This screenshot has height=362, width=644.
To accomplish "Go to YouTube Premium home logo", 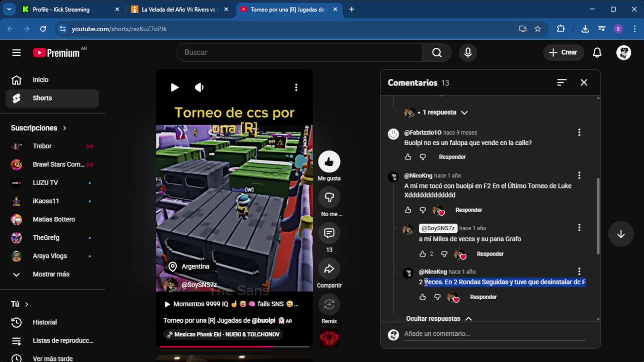I will pyautogui.click(x=56, y=53).
